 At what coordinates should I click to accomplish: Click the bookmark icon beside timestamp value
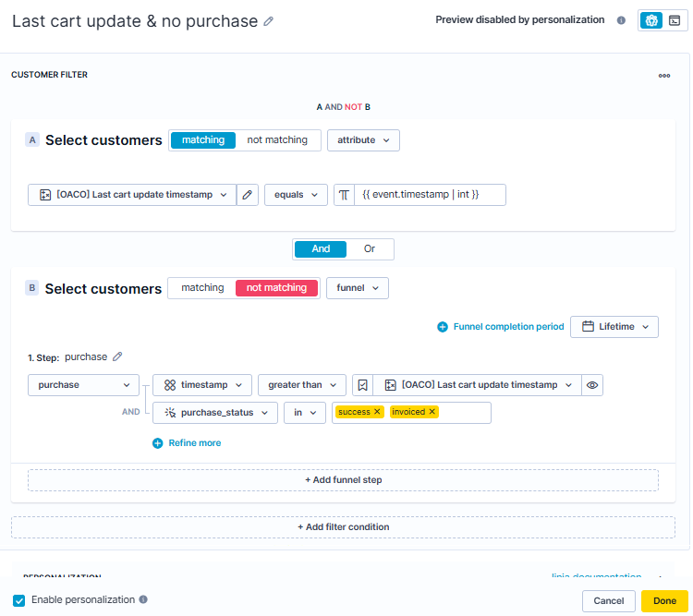click(363, 385)
